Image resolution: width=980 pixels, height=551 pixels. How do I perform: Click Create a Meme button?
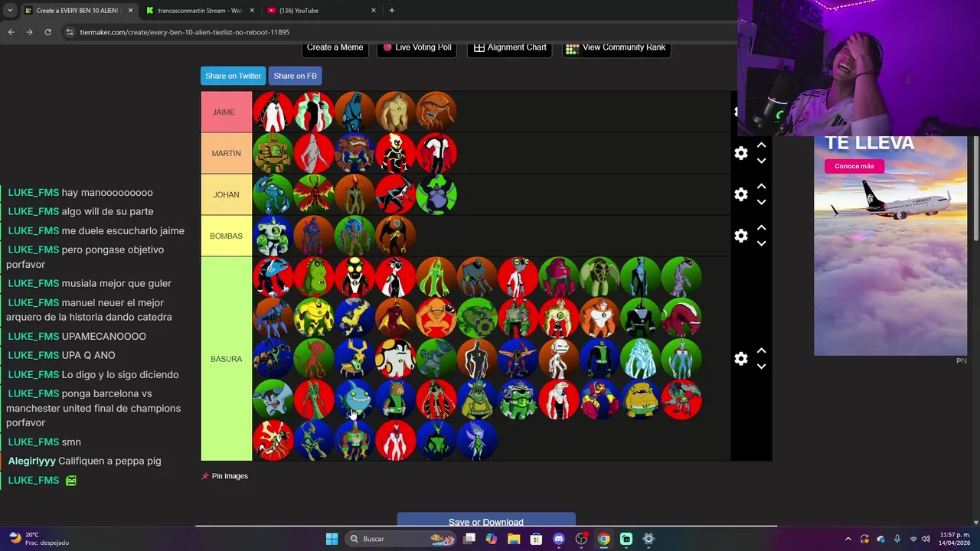point(335,47)
